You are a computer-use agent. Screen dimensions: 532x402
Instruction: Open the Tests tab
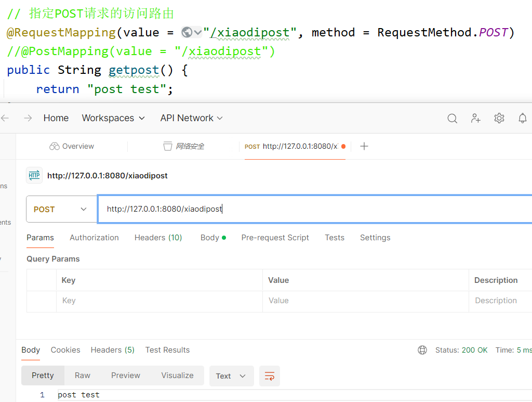point(335,238)
